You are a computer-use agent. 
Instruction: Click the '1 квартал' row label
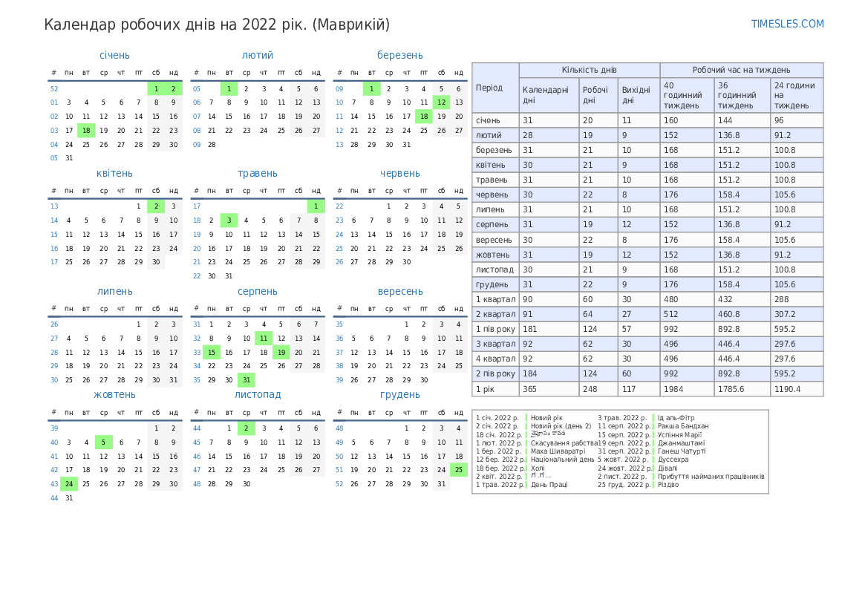(x=495, y=299)
